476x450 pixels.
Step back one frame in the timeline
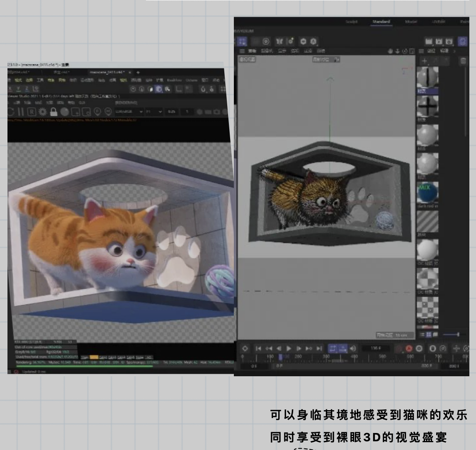(x=279, y=348)
